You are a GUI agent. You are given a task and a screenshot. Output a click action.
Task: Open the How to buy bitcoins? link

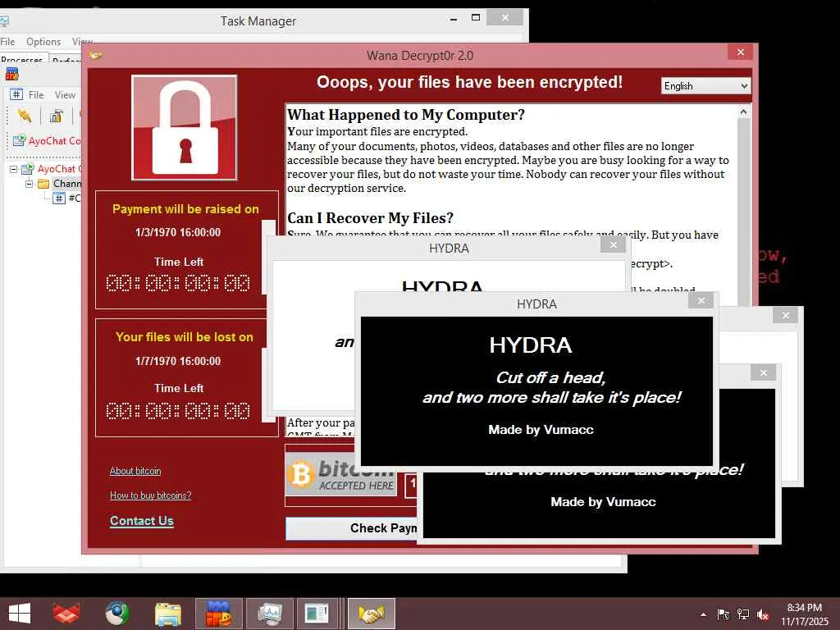pyautogui.click(x=151, y=495)
